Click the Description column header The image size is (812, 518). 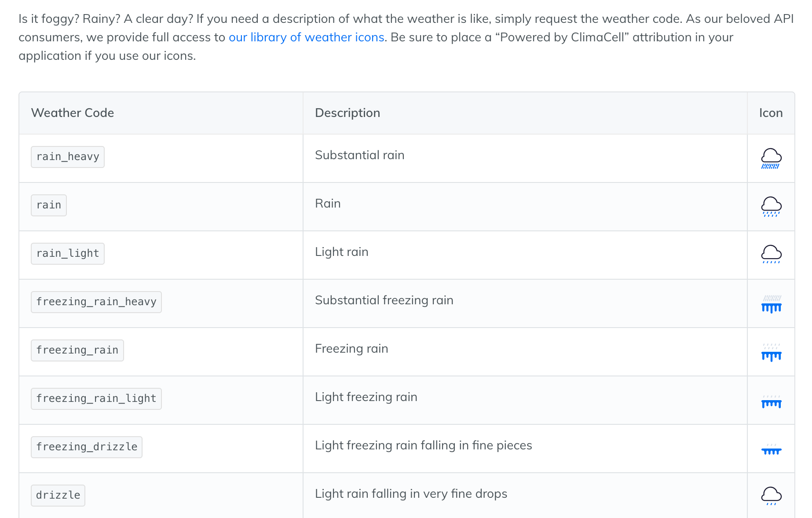tap(347, 113)
